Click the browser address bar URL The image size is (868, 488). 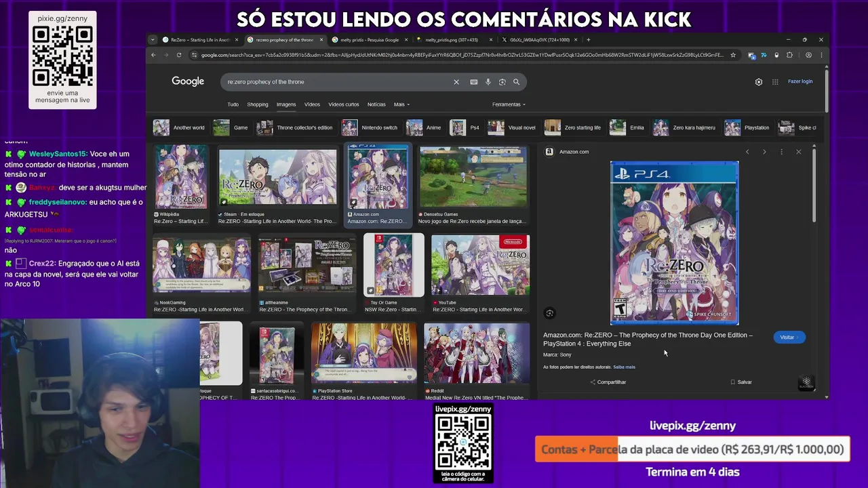(461, 55)
